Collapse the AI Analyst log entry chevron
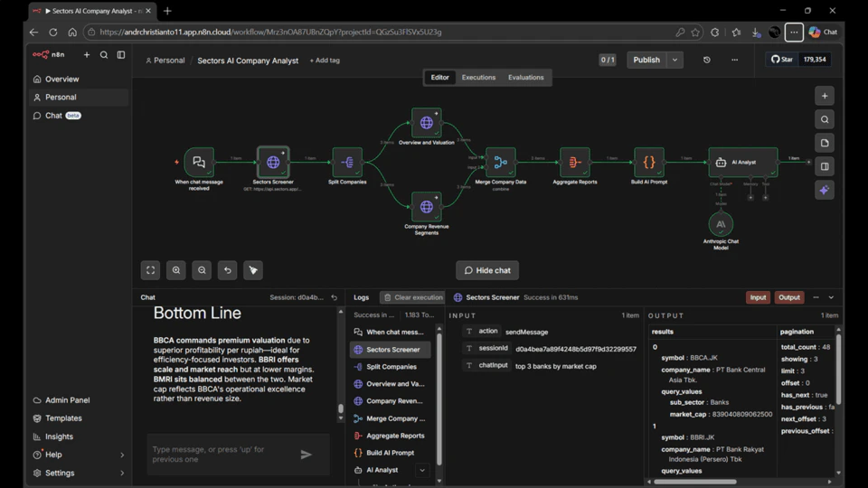This screenshot has width=868, height=488. click(x=422, y=470)
